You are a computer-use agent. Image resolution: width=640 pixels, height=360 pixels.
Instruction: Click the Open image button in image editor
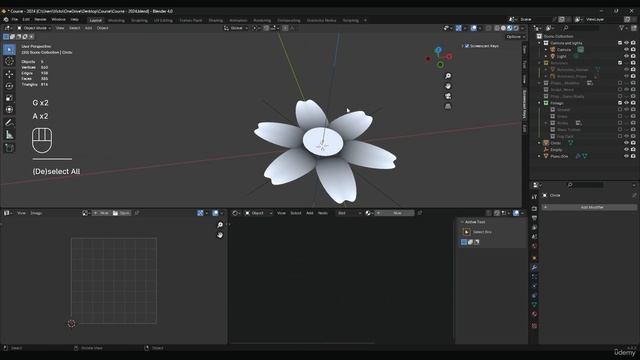121,213
